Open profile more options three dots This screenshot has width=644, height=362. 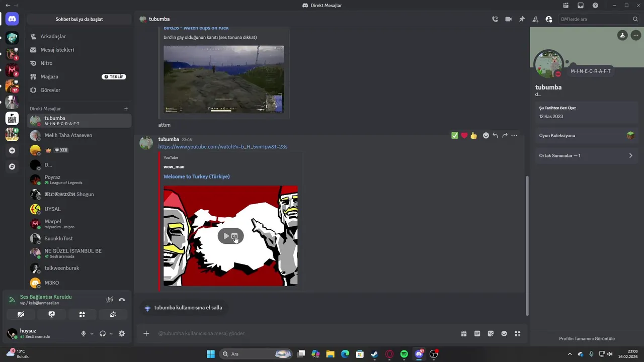click(x=636, y=35)
